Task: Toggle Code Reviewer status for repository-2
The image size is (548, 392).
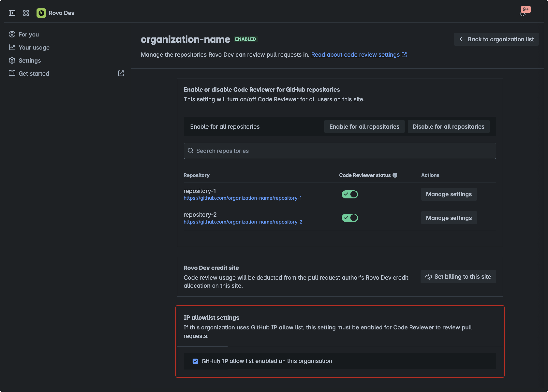Action: pyautogui.click(x=350, y=218)
